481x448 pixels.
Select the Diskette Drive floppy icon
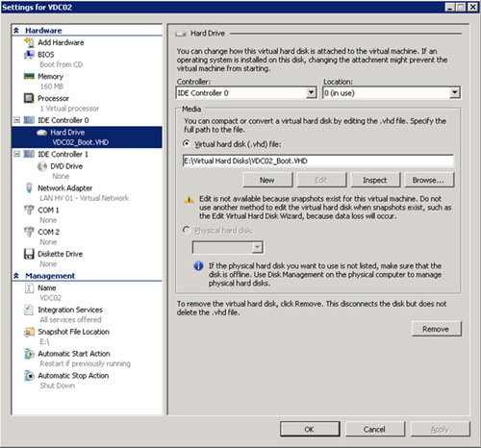click(x=29, y=254)
